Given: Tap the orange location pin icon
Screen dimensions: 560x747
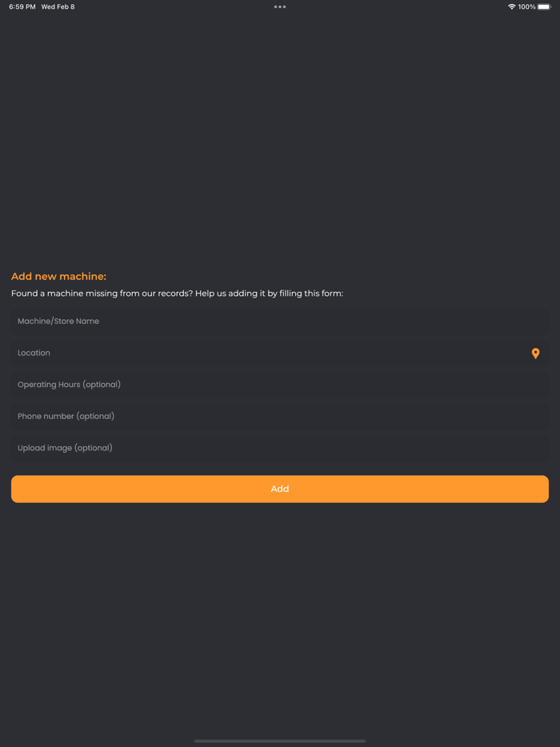Looking at the screenshot, I should click(x=535, y=354).
